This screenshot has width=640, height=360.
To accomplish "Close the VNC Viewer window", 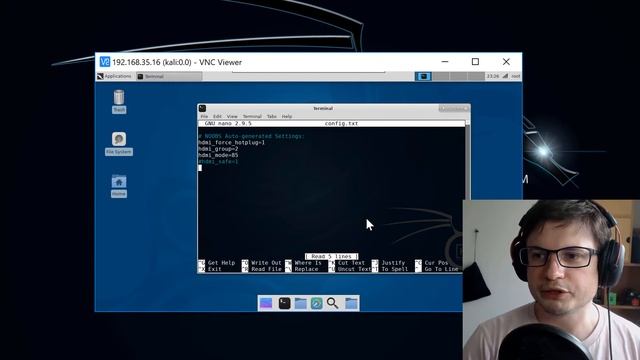I will 506,62.
